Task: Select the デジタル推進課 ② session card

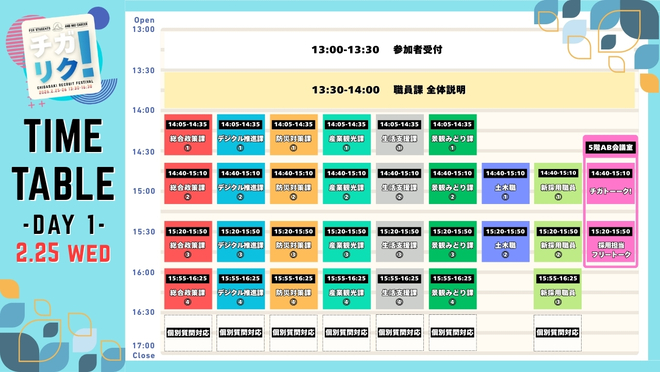Action: 241,183
